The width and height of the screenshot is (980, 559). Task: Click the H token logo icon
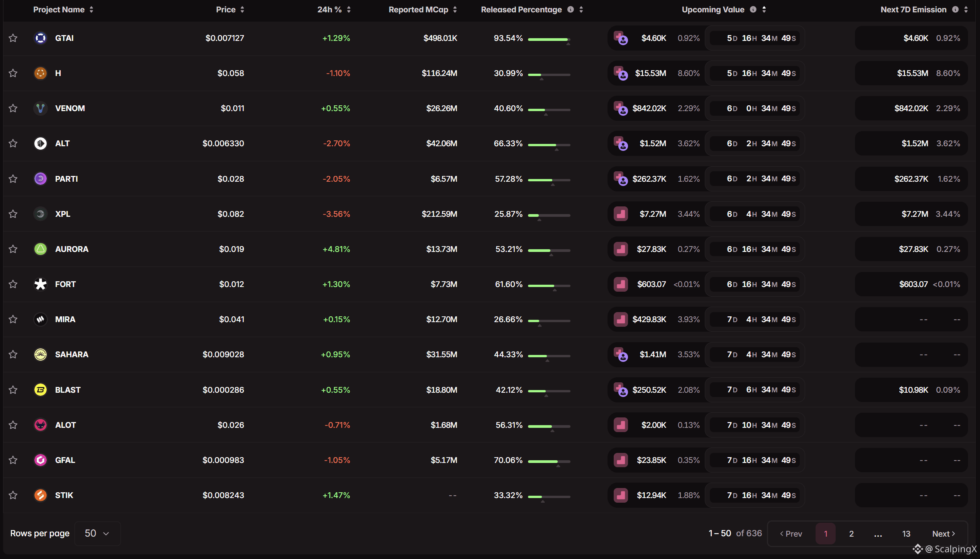pyautogui.click(x=41, y=73)
